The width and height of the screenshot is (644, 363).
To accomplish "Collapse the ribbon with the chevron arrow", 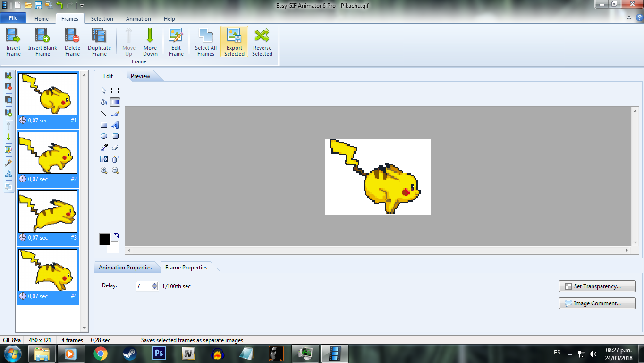I will [629, 17].
